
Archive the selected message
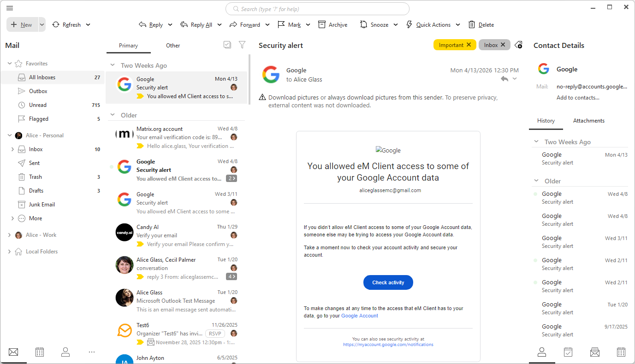coord(333,25)
